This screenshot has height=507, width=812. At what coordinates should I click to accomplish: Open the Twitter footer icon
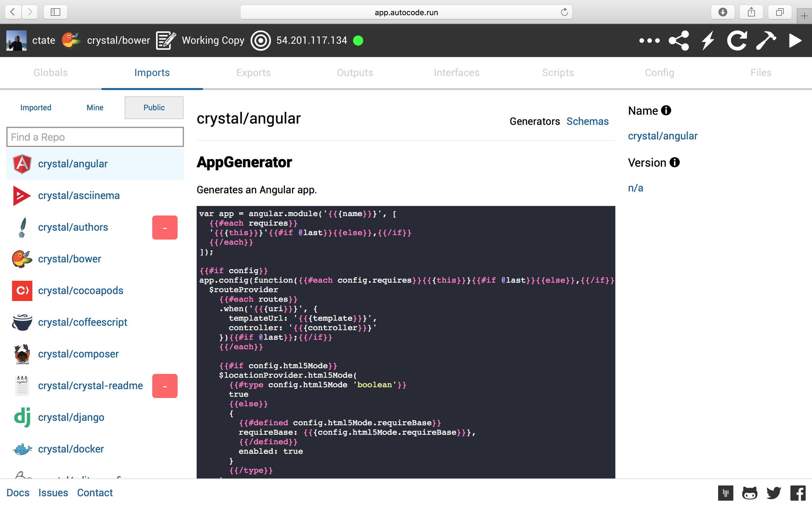(x=774, y=493)
